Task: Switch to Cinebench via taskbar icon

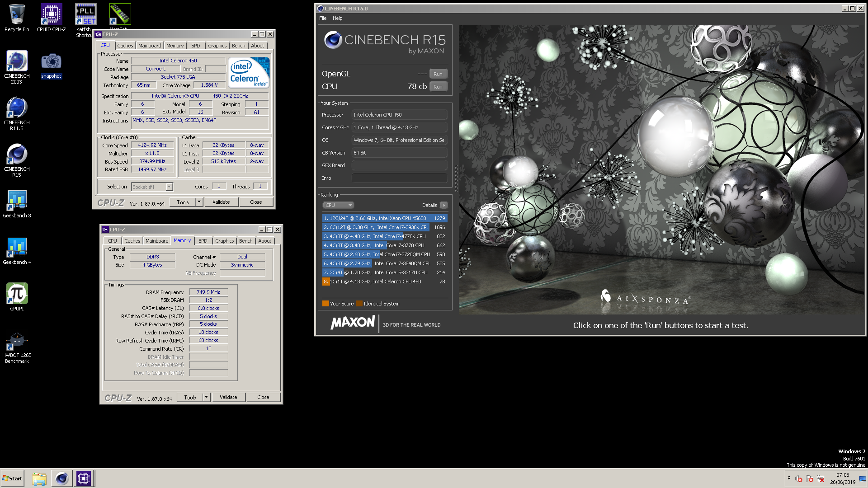Action: (62, 479)
